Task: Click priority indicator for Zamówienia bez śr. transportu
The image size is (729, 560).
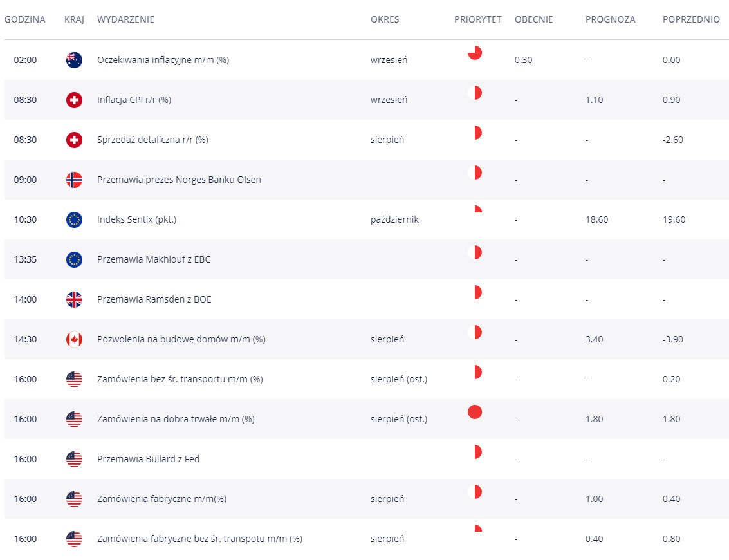Action: [475, 372]
